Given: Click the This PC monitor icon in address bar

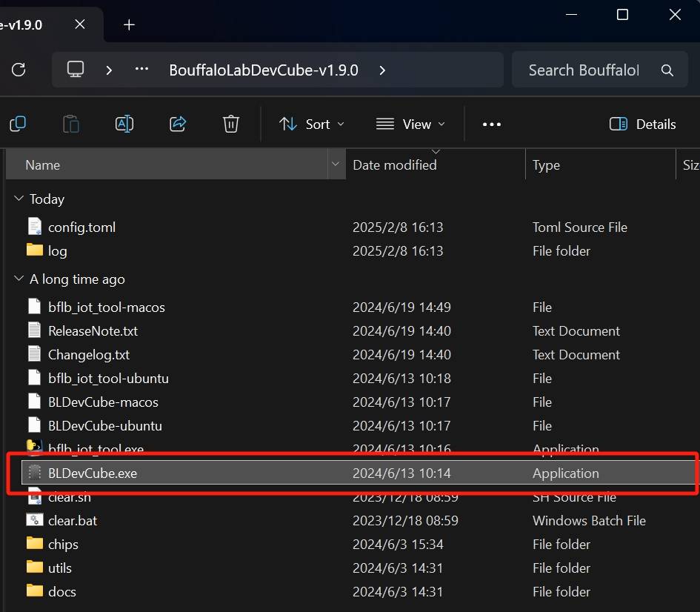Looking at the screenshot, I should [76, 70].
